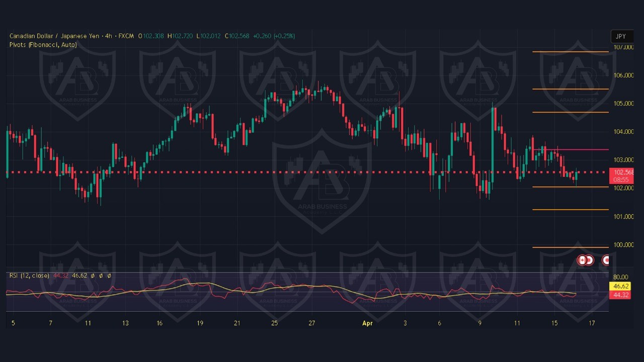Click the Canadian Dollar / Japanese Yen symbol title
The height and width of the screenshot is (362, 644).
click(54, 36)
